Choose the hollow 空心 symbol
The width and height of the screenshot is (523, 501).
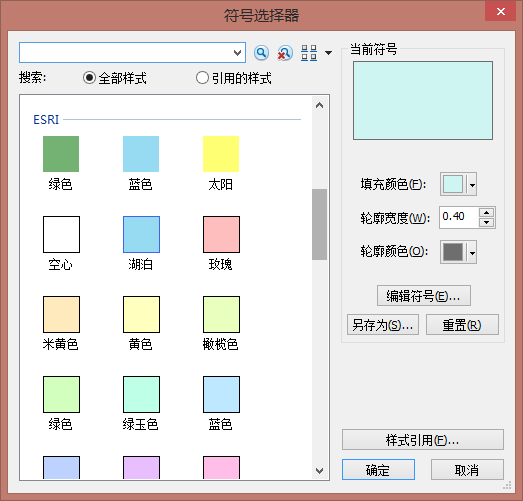point(61,234)
